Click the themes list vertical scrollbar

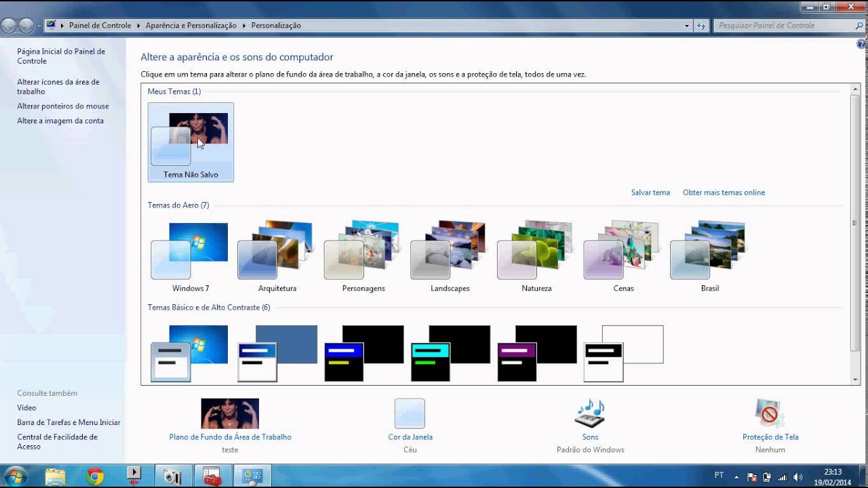pyautogui.click(x=855, y=224)
